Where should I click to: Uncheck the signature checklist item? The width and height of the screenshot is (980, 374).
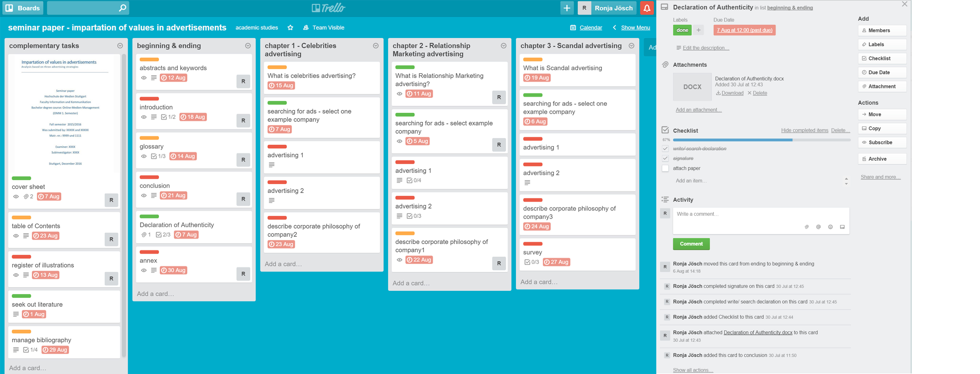click(665, 159)
